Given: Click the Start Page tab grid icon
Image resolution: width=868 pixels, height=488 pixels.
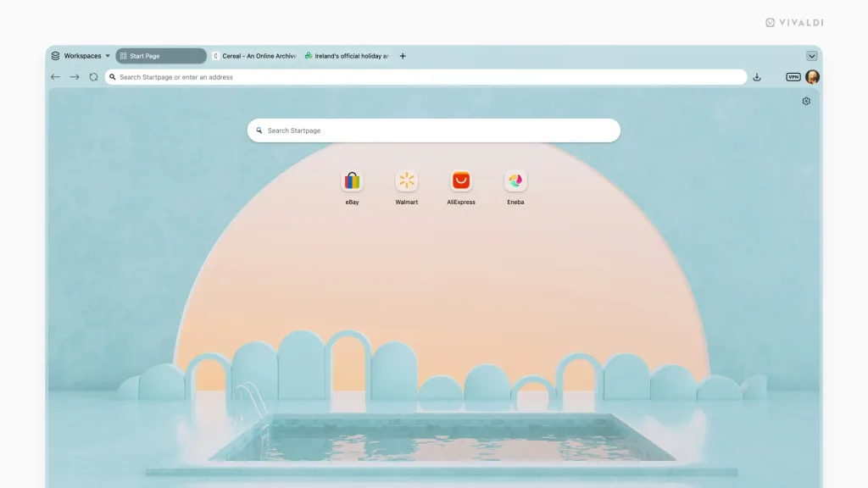Looking at the screenshot, I should tap(124, 56).
